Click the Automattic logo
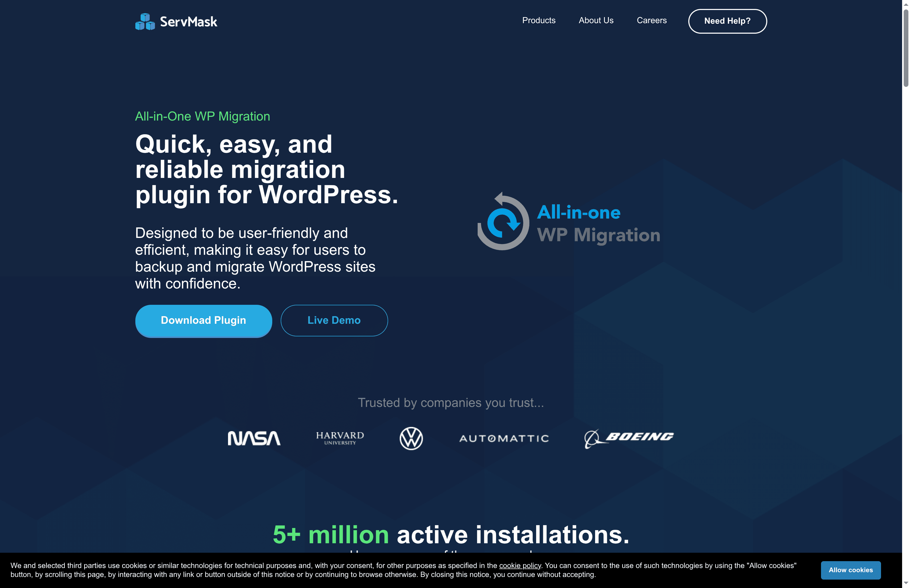The width and height of the screenshot is (910, 588). pos(504,438)
